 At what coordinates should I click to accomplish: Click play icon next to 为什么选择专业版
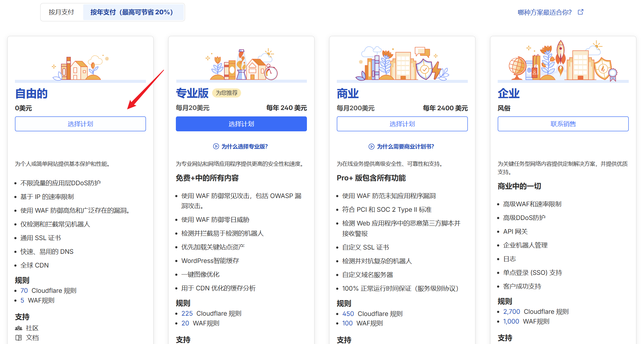tap(216, 146)
